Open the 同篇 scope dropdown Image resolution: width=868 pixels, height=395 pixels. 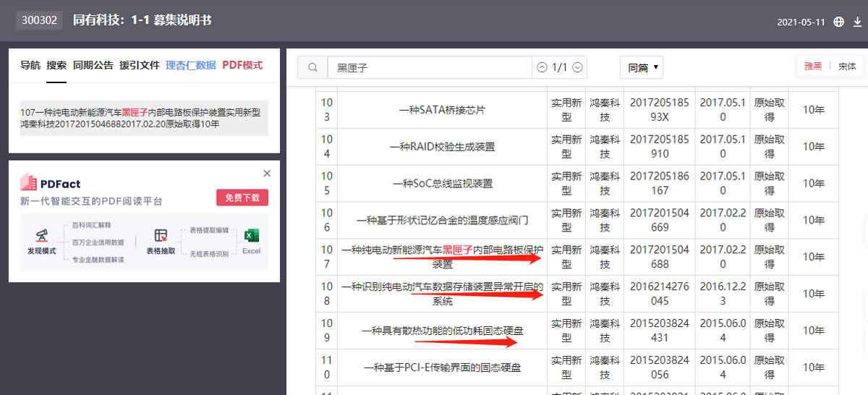[642, 67]
